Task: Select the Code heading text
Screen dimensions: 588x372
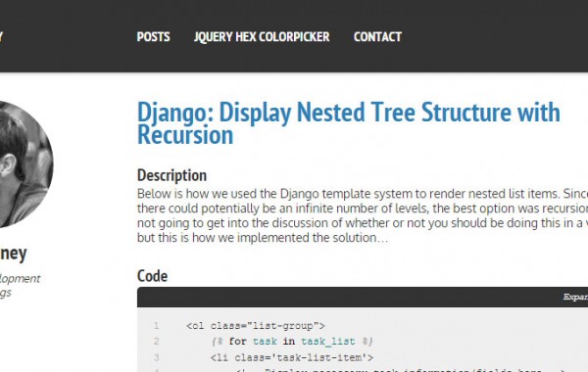Action: 152,276
